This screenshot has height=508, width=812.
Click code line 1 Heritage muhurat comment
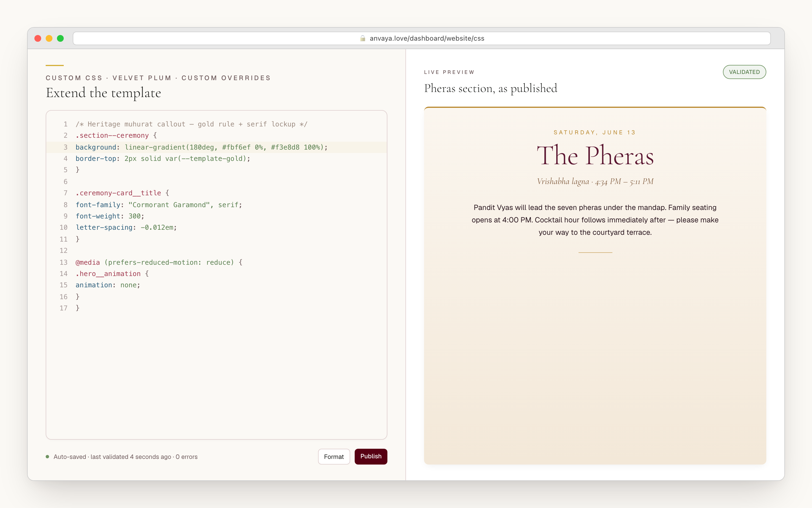(191, 124)
